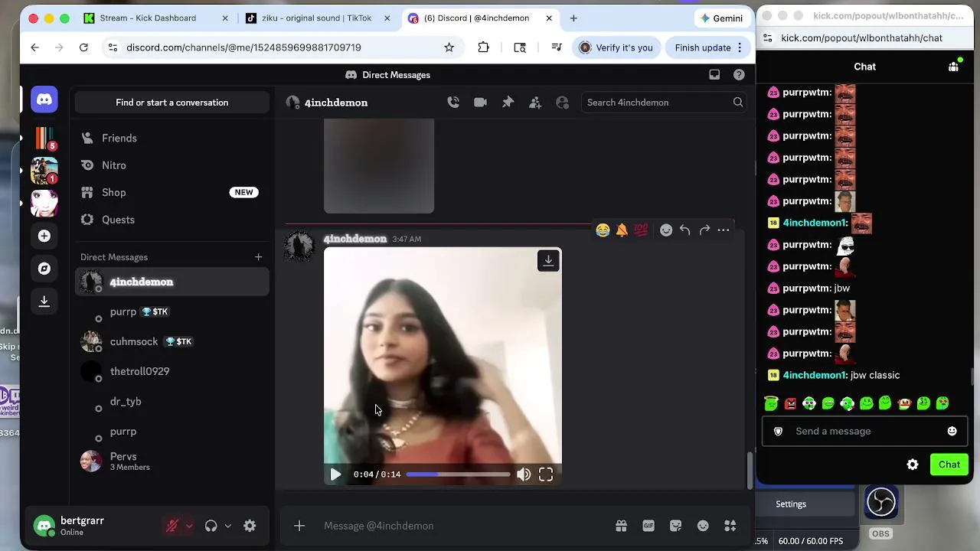
Task: Toggle microphone mute in Discord user panel
Action: [172, 526]
